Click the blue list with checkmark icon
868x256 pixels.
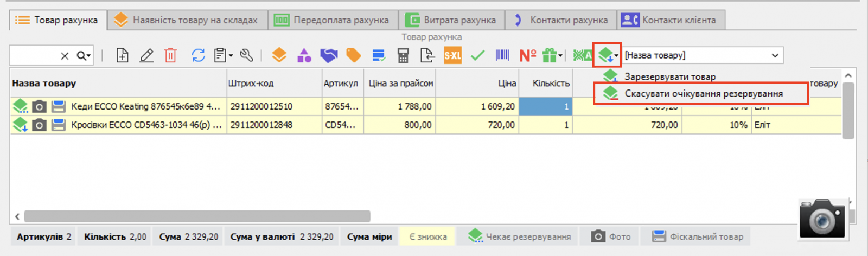coord(379,55)
